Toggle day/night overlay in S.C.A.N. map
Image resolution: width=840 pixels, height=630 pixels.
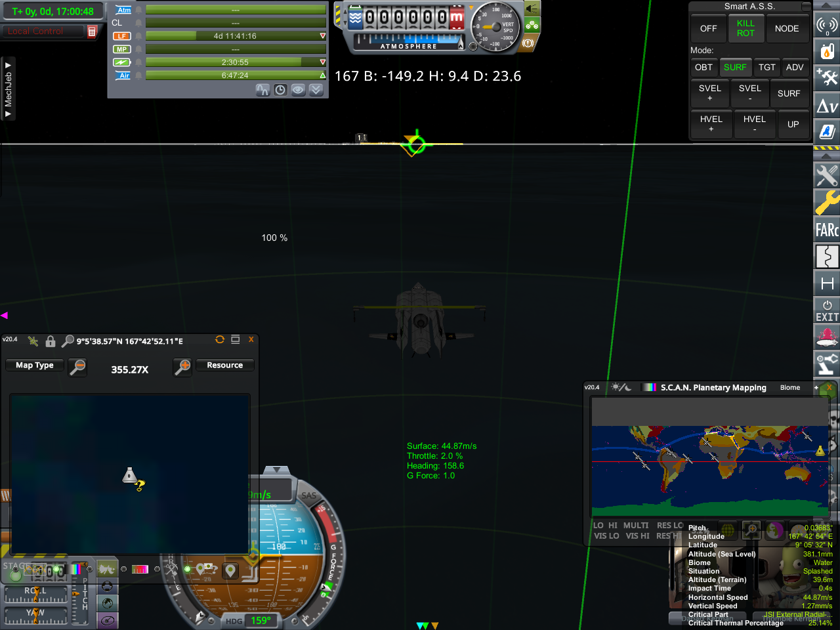point(620,387)
